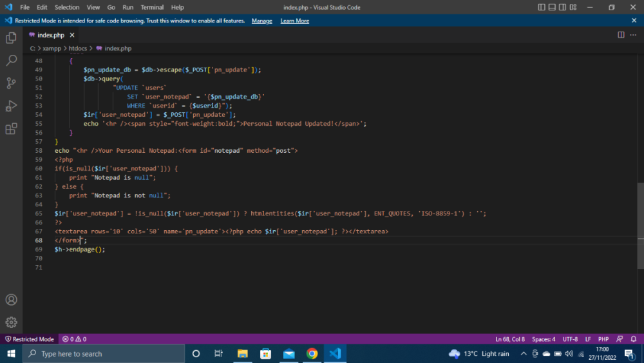
Task: Open the Search view icon
Action: coord(11,61)
